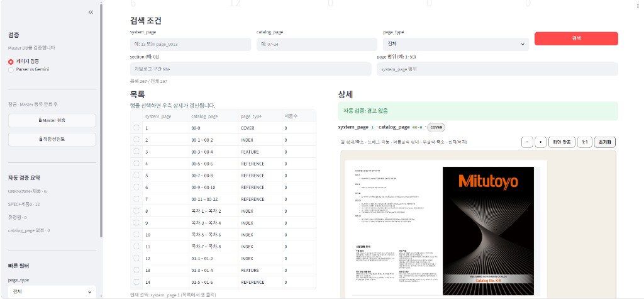
Task: Click the sidebar vertical scrollbar
Action: [101, 119]
